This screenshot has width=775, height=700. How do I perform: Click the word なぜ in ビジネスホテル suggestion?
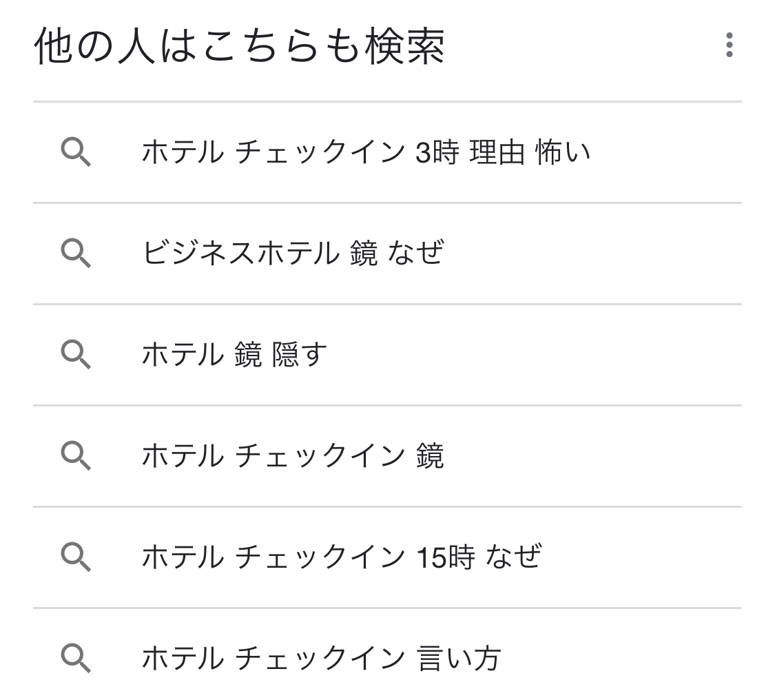click(416, 254)
